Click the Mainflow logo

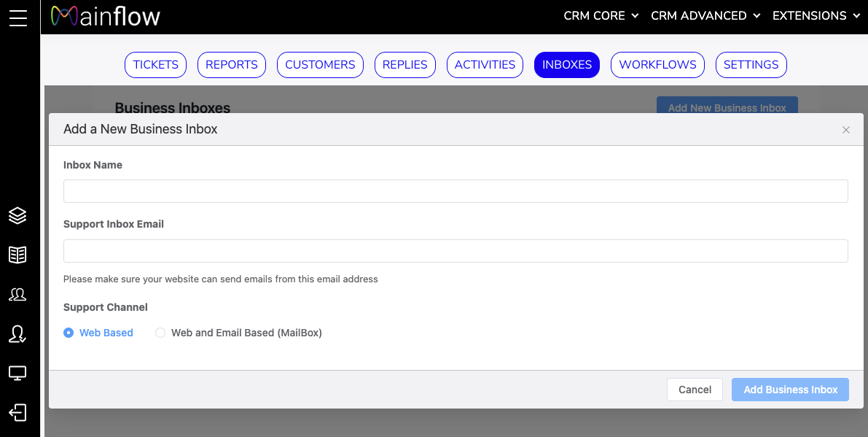(x=106, y=16)
